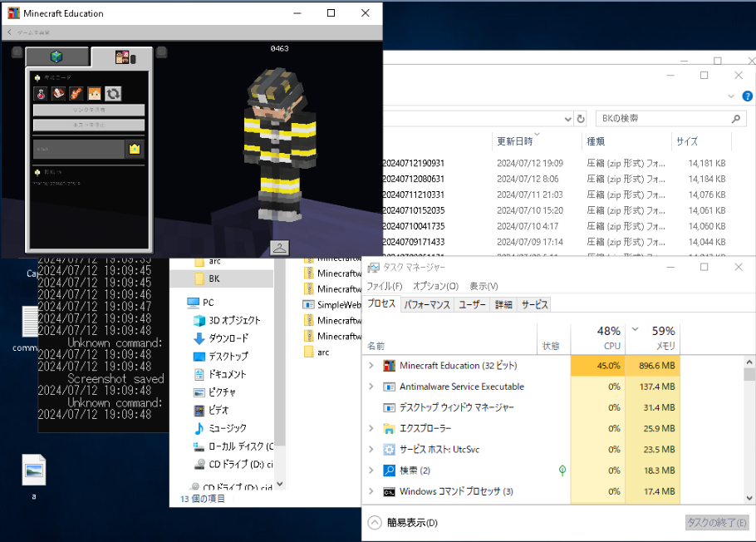Click the back arrow in Minecraft header
The image size is (756, 542).
pyautogui.click(x=9, y=32)
